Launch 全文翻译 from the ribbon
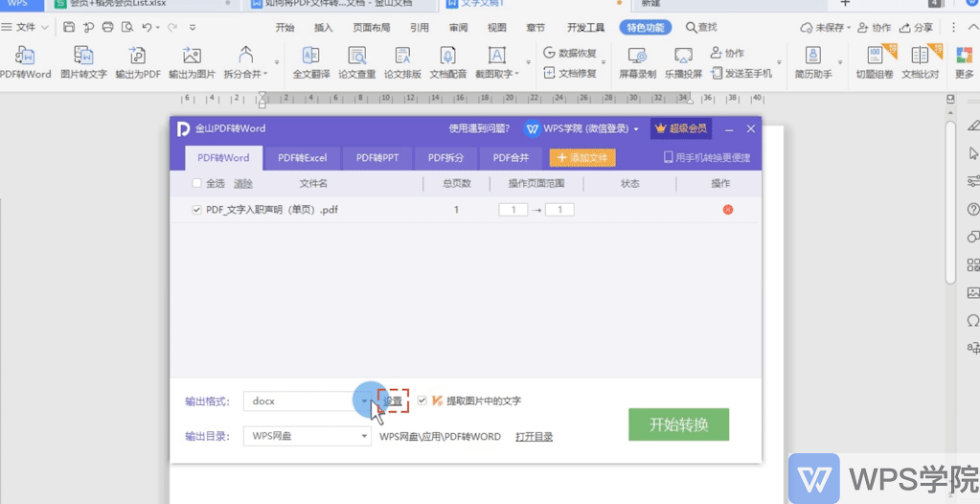Image resolution: width=980 pixels, height=504 pixels. 311,62
